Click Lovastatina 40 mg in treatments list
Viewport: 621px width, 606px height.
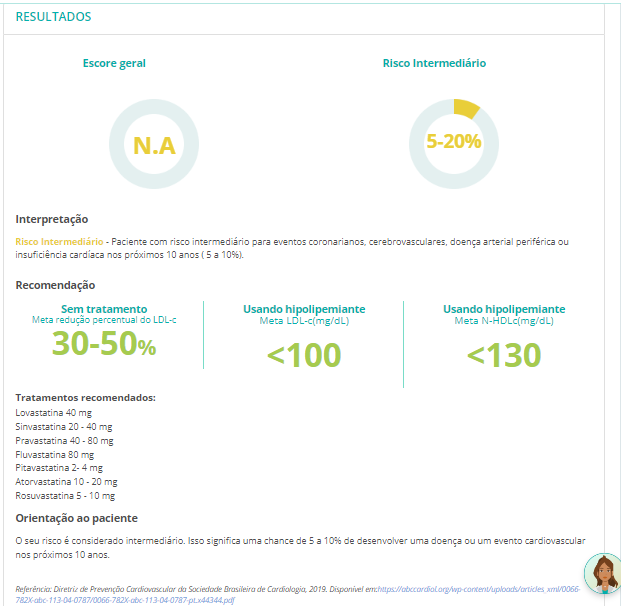pos(55,412)
